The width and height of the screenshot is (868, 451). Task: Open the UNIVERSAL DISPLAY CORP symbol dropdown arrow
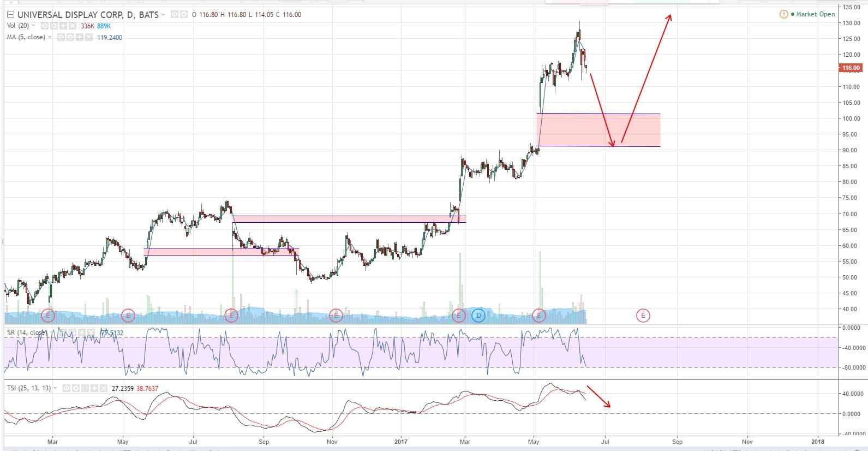click(x=163, y=15)
